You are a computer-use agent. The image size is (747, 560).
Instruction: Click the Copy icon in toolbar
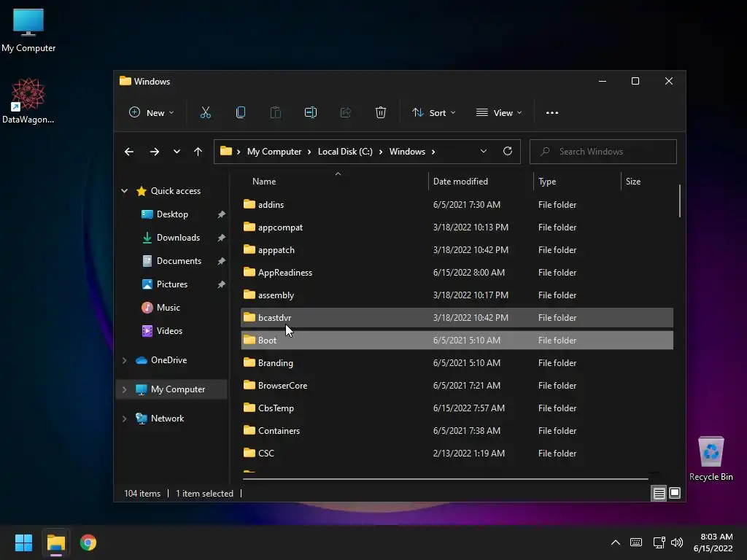(241, 113)
